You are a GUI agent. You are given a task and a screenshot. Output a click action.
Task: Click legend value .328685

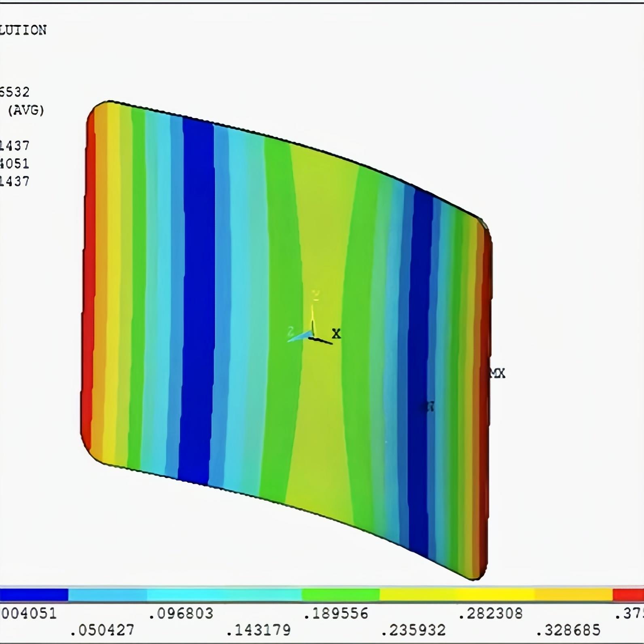click(568, 630)
